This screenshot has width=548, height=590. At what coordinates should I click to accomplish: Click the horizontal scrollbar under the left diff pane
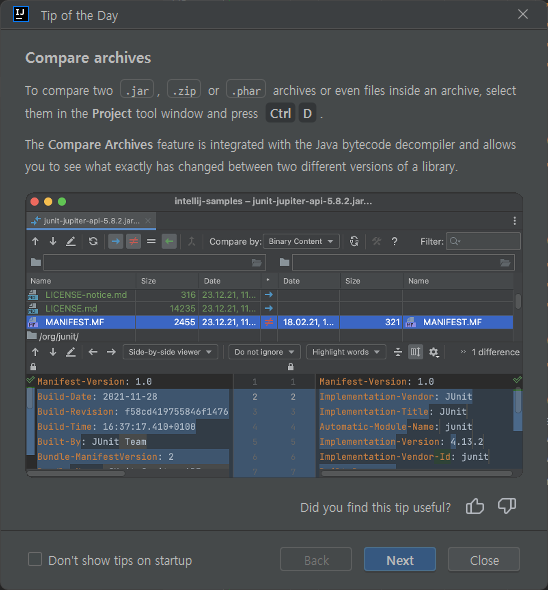pos(75,473)
